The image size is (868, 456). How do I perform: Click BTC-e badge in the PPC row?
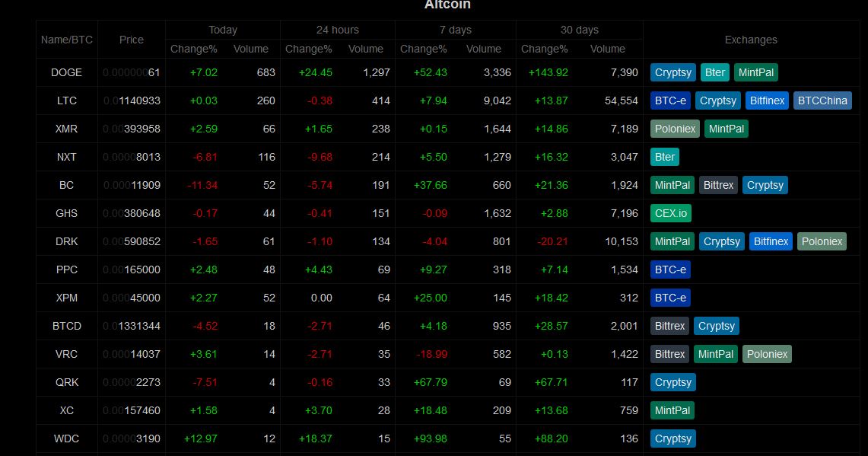(670, 270)
